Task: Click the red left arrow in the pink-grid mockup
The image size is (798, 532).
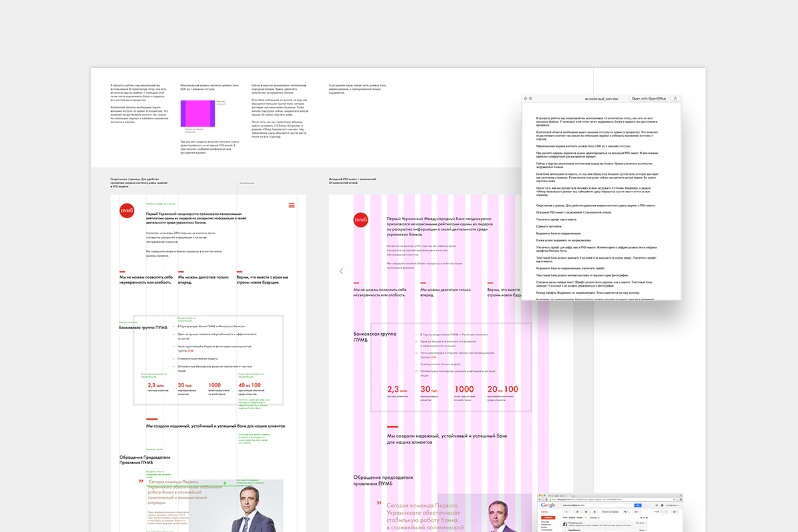Action: 341,271
